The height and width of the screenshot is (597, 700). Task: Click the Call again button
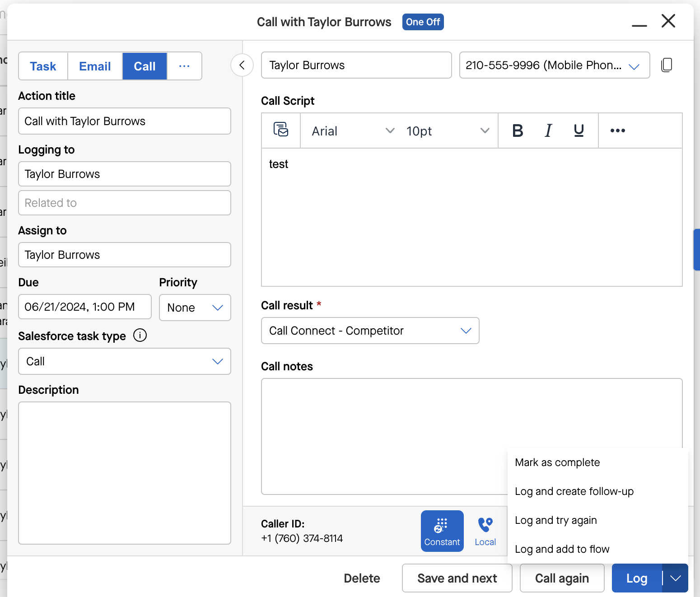click(562, 578)
